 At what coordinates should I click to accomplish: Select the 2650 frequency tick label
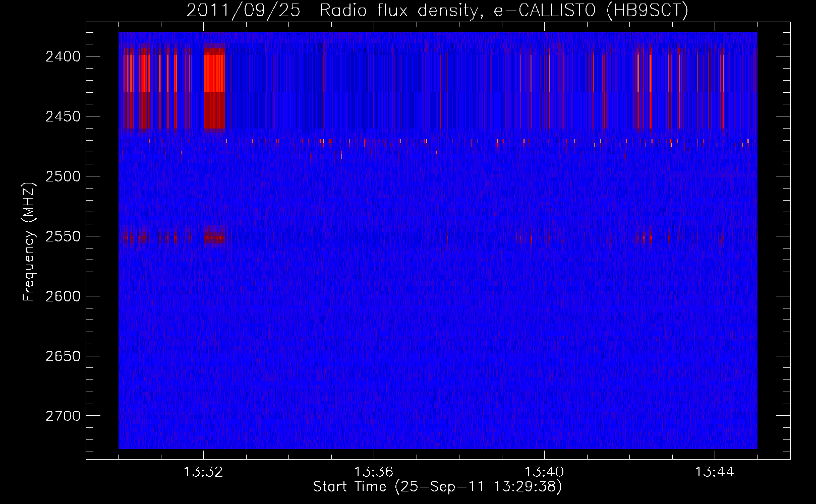[x=63, y=356]
